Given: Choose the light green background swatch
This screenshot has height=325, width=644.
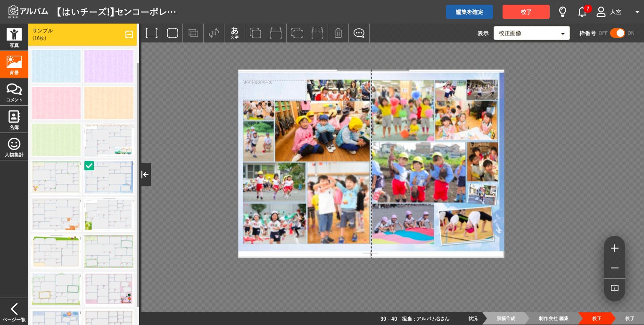Looking at the screenshot, I should click(56, 140).
